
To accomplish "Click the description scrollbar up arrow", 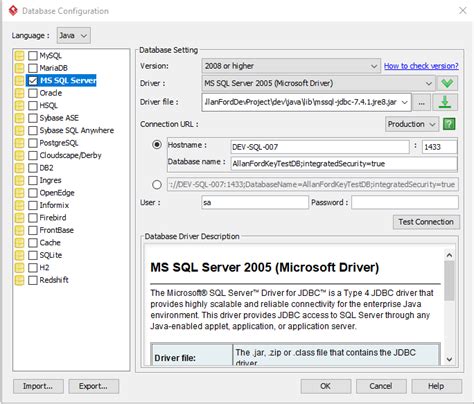I will 449,255.
